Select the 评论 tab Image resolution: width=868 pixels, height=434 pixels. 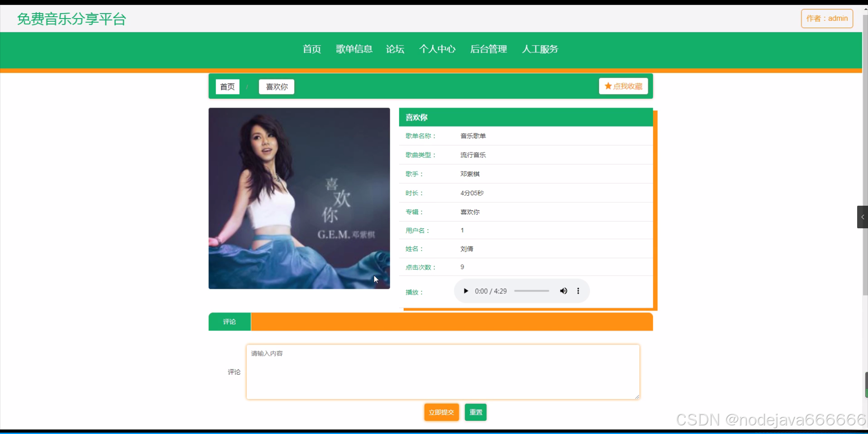pos(230,321)
